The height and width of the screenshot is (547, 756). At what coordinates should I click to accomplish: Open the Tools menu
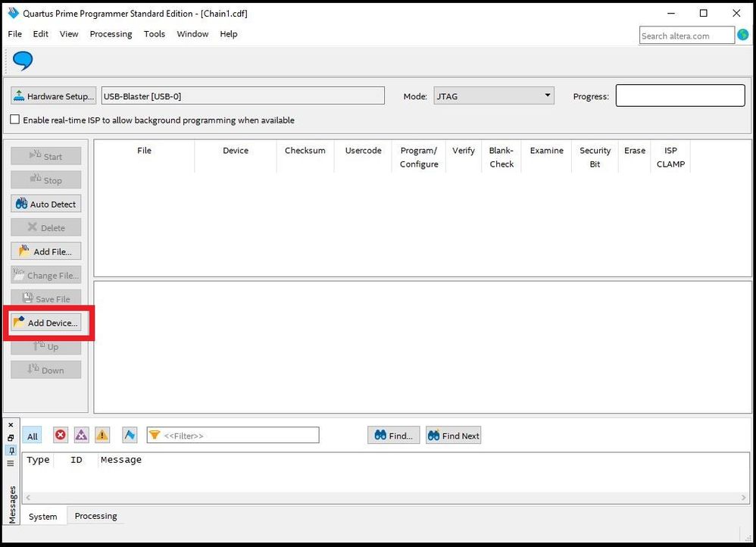coord(155,34)
